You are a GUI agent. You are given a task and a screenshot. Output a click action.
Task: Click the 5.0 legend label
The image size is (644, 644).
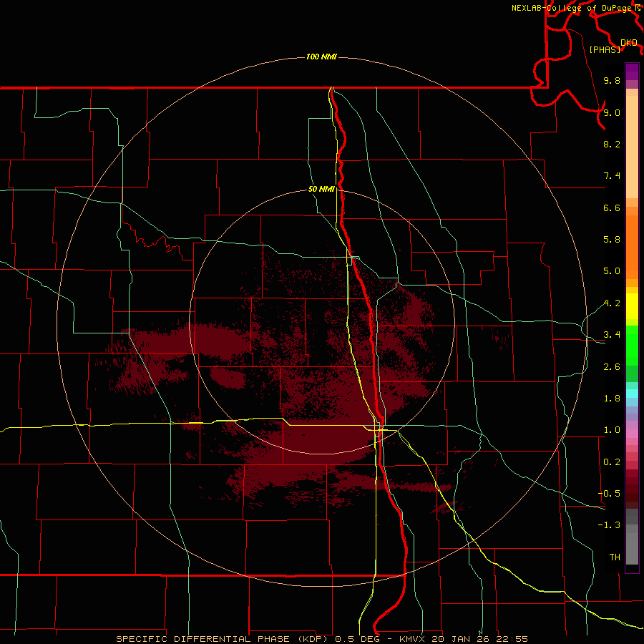(x=612, y=271)
